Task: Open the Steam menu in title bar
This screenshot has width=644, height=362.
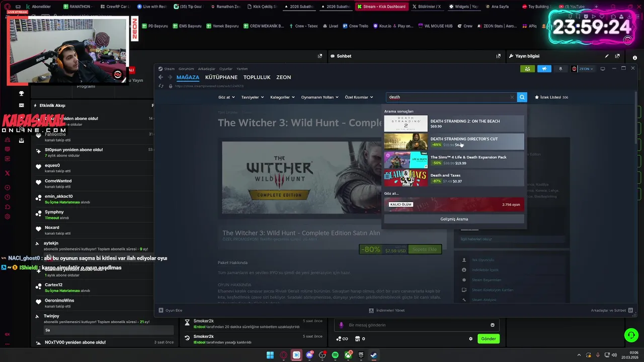Action: coord(167,69)
